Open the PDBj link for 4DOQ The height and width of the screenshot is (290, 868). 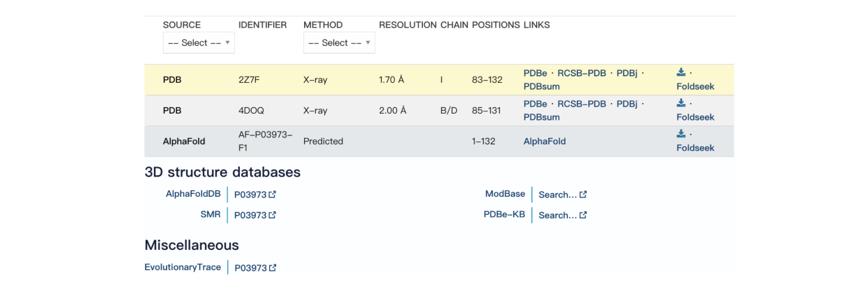tap(627, 104)
